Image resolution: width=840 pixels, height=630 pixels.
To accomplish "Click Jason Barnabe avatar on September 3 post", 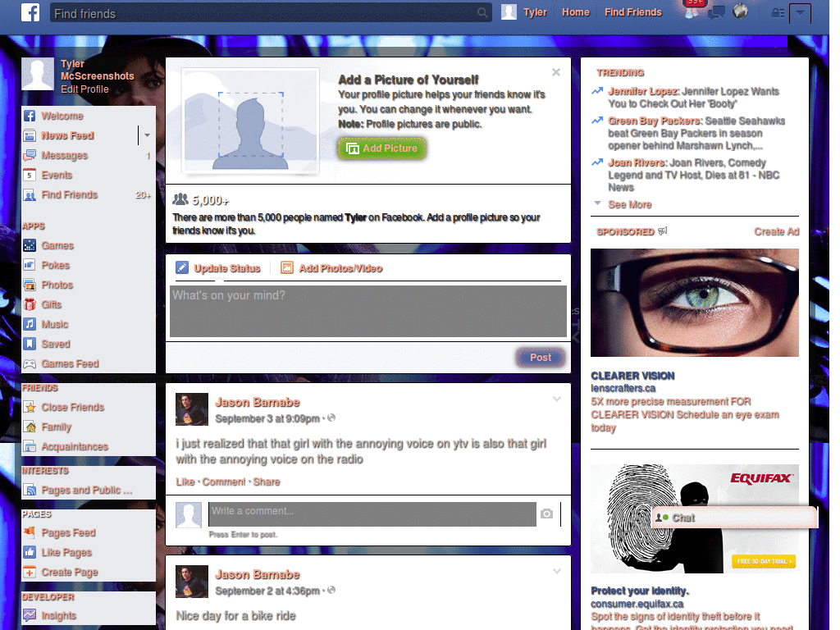I will (x=192, y=409).
